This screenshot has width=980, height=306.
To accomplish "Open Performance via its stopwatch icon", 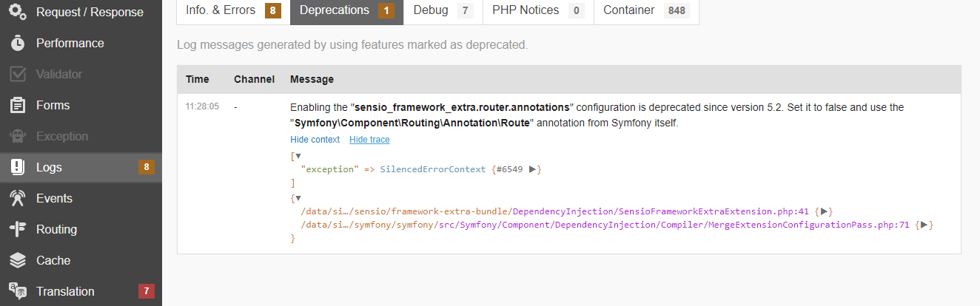I will pyautogui.click(x=18, y=43).
